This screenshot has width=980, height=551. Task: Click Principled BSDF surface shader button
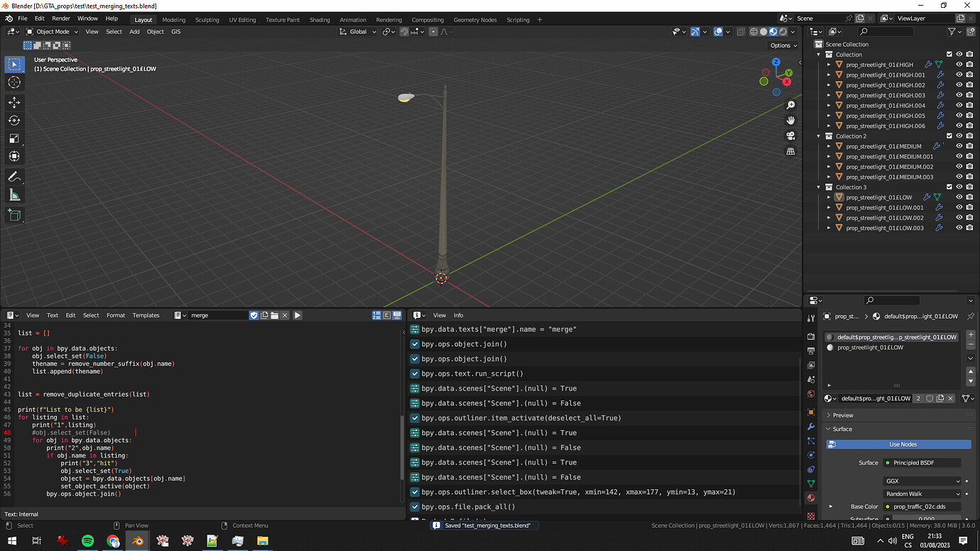coord(922,463)
